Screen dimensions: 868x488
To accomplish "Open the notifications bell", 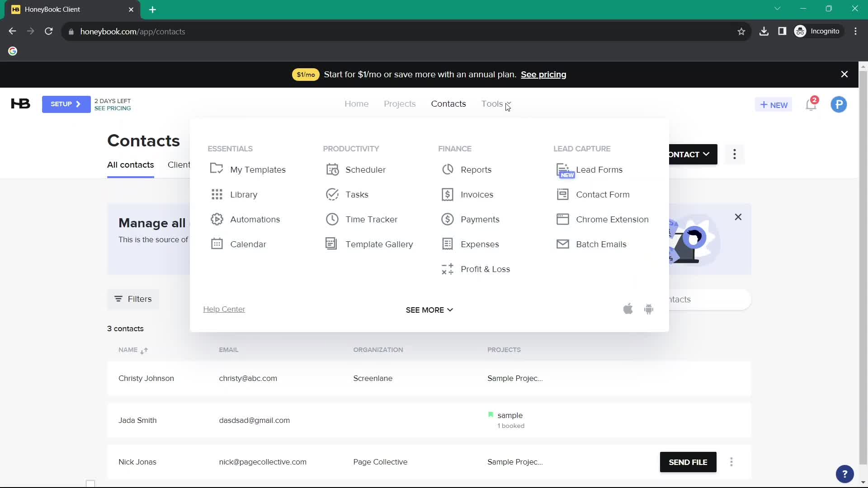I will (811, 105).
